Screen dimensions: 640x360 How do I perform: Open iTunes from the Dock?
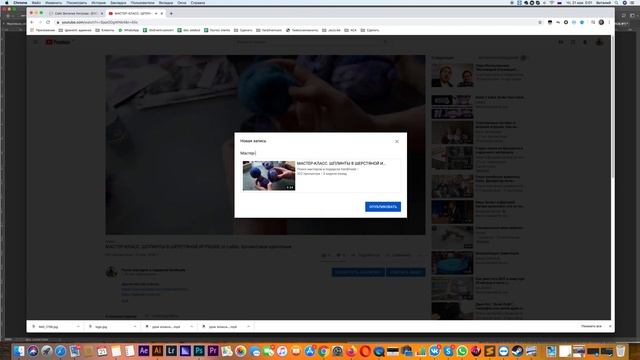point(282,351)
